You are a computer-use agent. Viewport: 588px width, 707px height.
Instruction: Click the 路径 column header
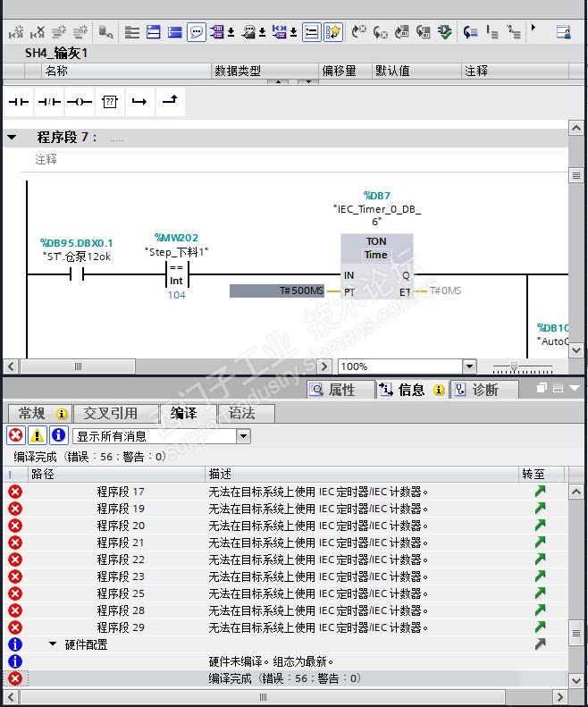[117, 474]
